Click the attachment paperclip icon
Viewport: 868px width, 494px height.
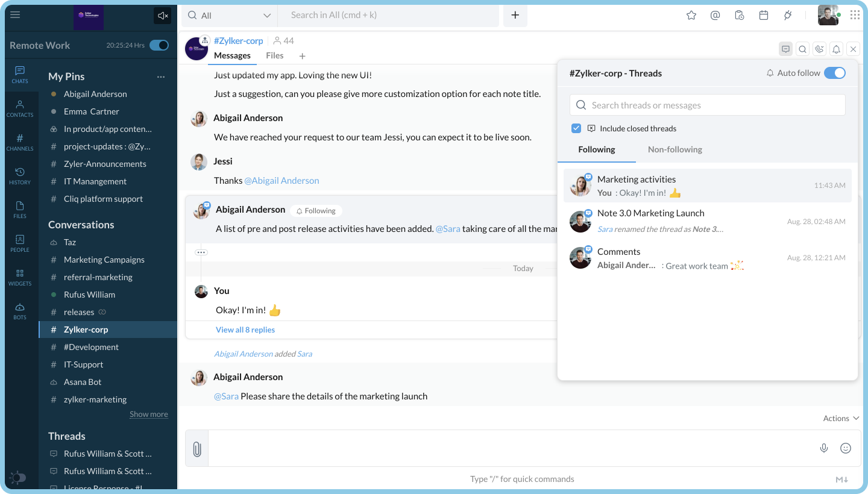(197, 449)
